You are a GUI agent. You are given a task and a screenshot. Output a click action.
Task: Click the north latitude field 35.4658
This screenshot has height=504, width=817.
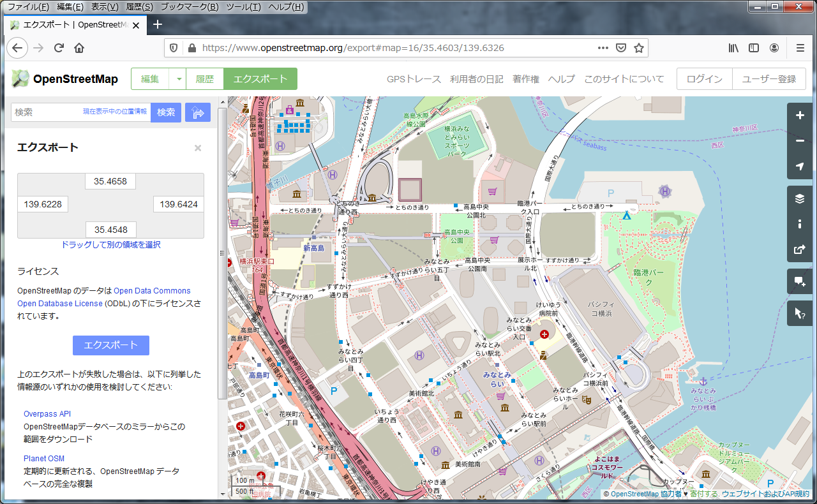click(x=110, y=181)
